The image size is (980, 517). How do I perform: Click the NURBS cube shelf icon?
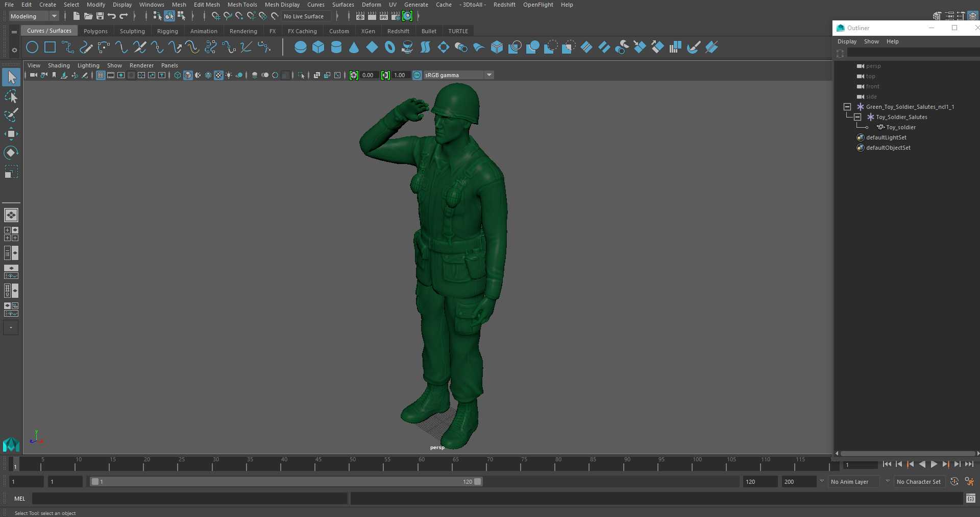tap(318, 48)
